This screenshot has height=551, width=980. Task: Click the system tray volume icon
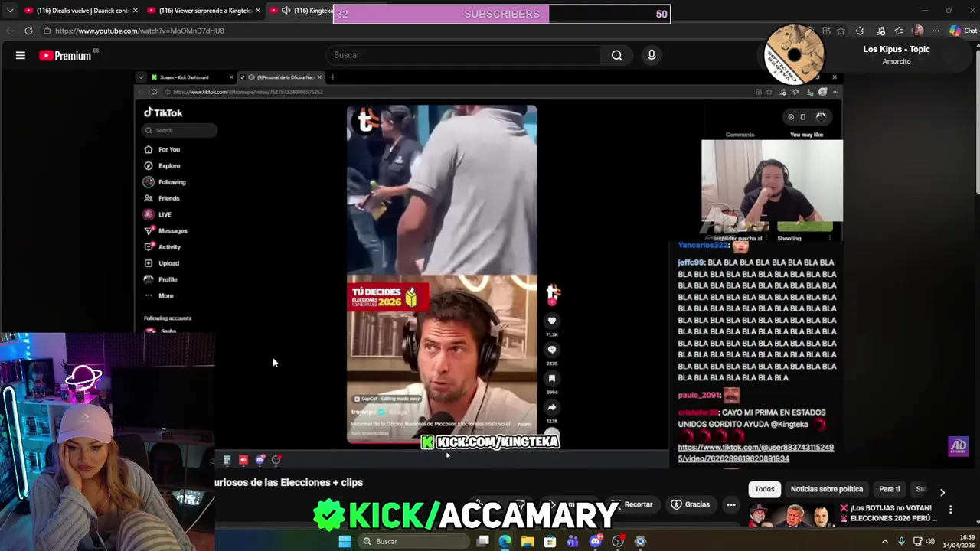tap(930, 541)
